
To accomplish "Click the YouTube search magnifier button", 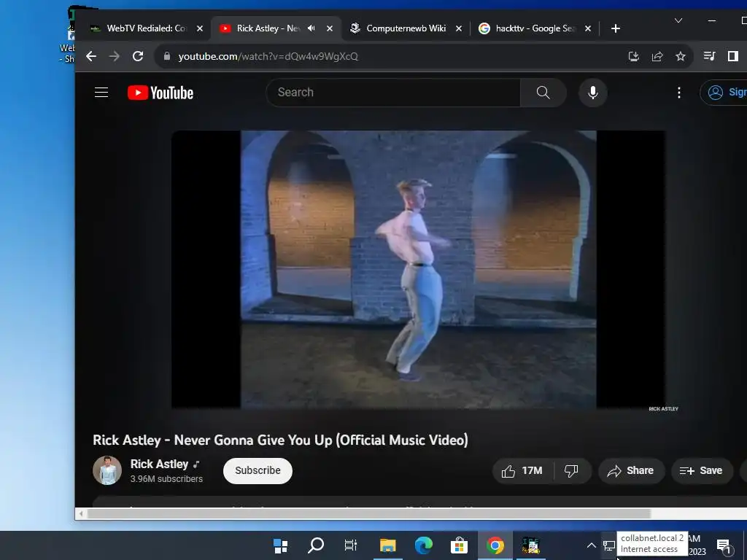I will coord(543,93).
